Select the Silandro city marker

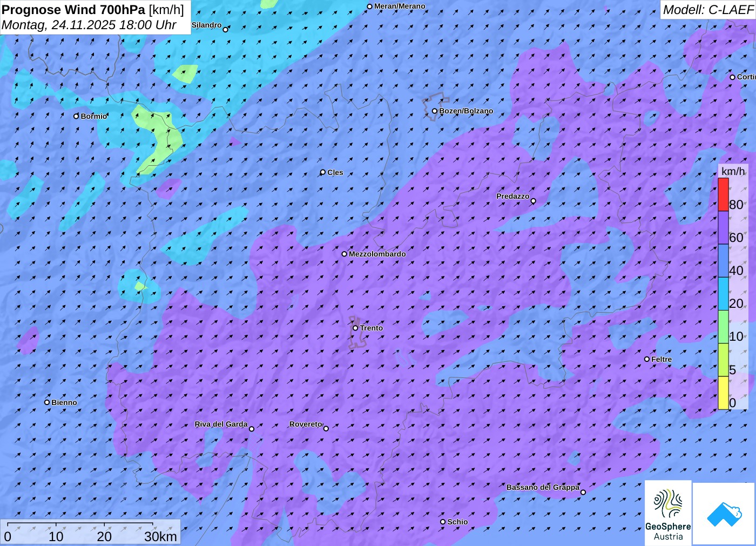225,30
